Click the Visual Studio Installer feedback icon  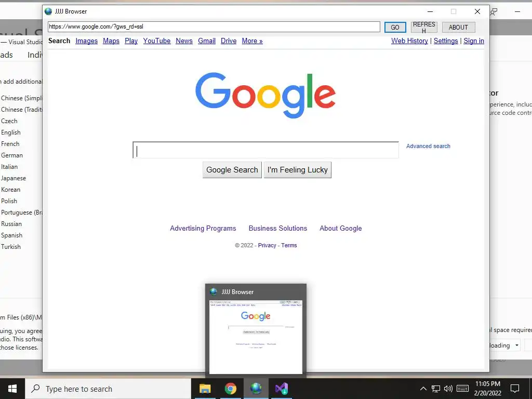pos(494,12)
